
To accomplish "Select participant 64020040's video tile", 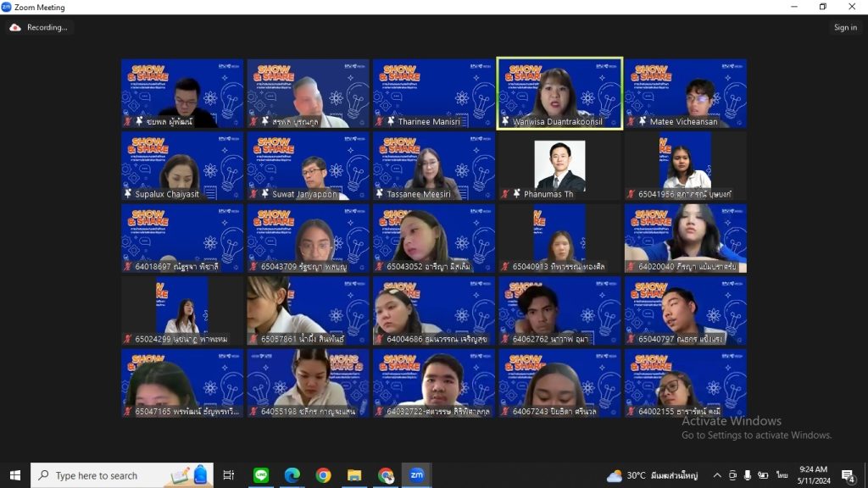I will point(685,238).
